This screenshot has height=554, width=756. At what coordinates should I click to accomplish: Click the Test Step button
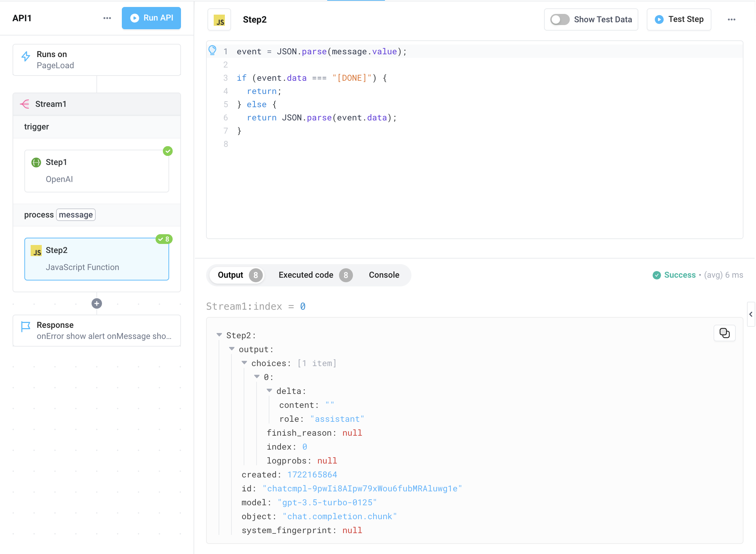(678, 19)
